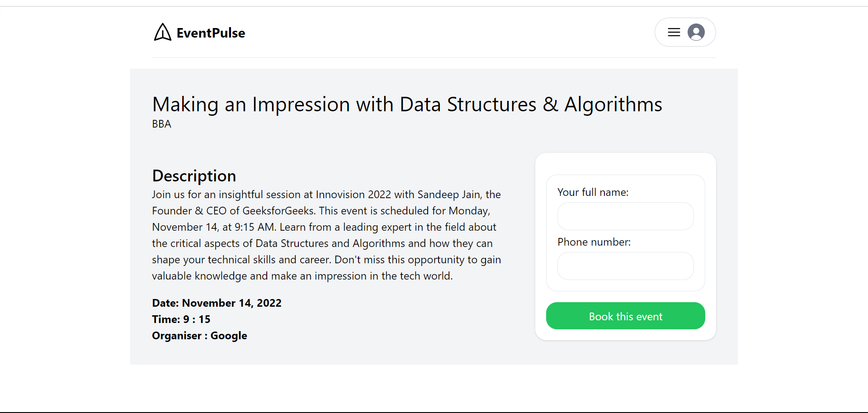Click the "Description" section heading
The image size is (868, 413).
pyautogui.click(x=194, y=176)
